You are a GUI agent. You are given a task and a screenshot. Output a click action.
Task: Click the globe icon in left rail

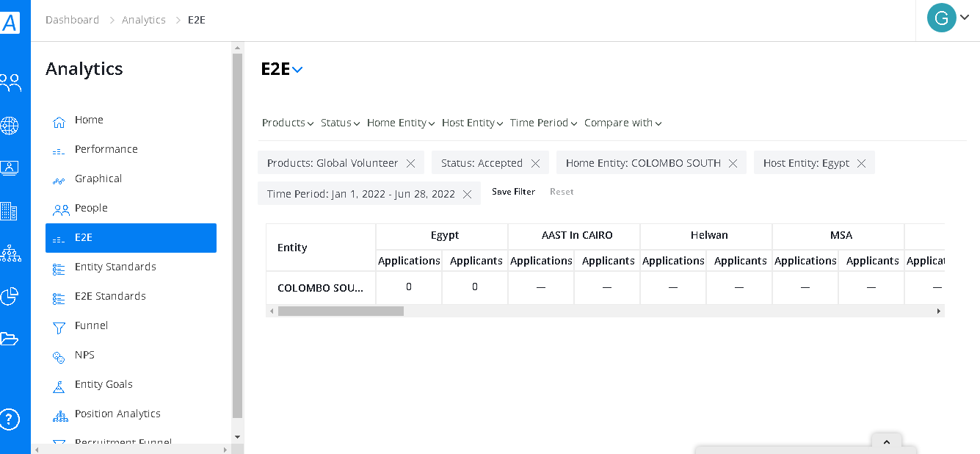tap(10, 126)
